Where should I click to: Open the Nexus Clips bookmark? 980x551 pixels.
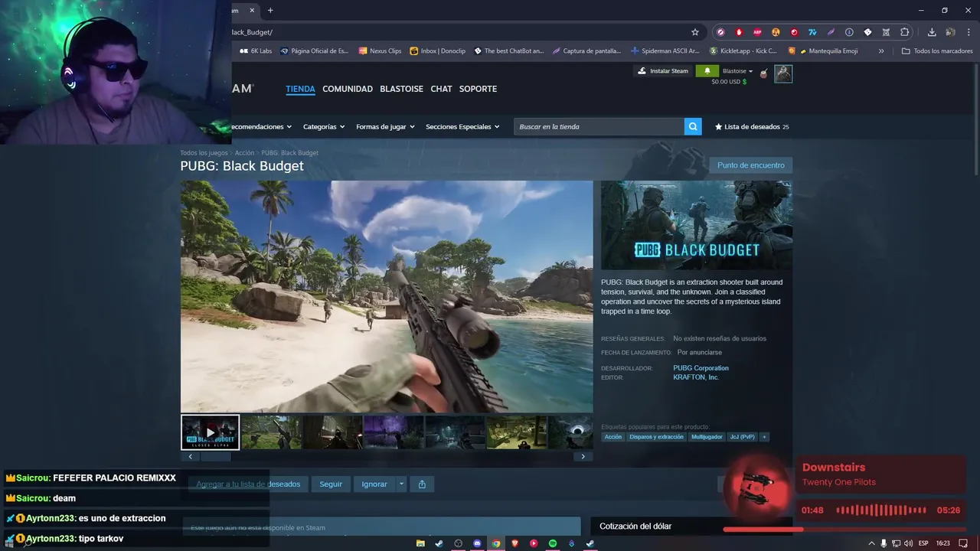[x=380, y=51]
